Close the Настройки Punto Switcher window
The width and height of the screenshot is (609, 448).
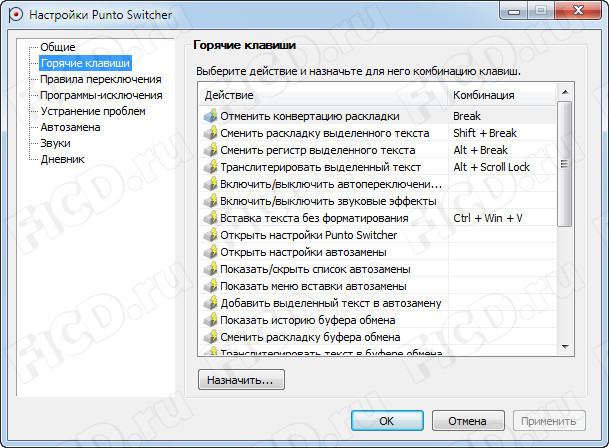coord(578,10)
